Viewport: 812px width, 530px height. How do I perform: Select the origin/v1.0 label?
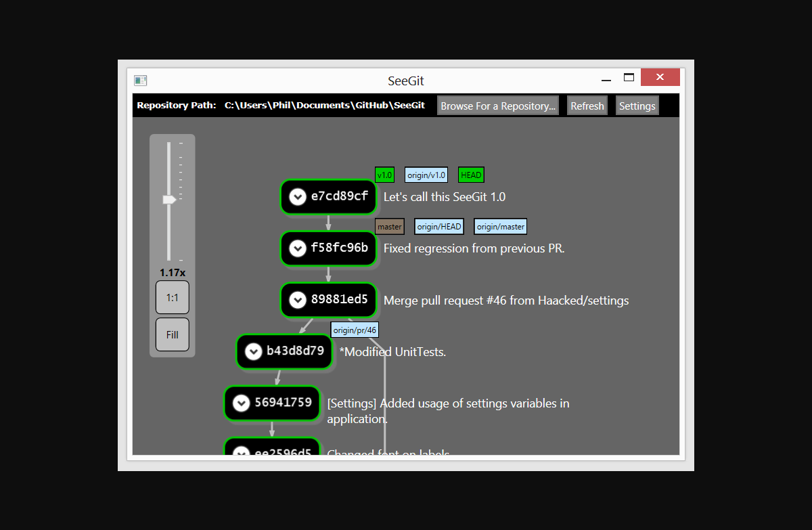[x=426, y=175]
